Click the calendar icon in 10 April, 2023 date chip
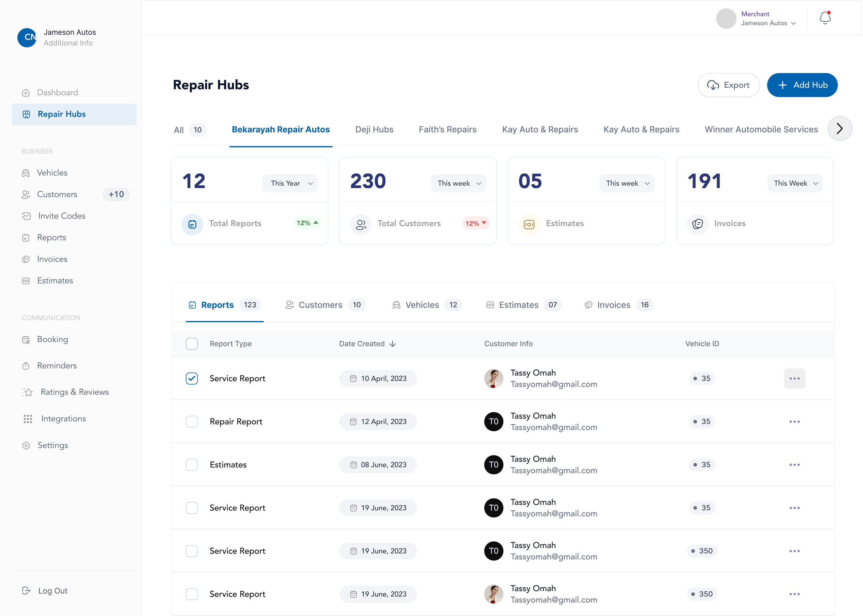 pos(353,379)
